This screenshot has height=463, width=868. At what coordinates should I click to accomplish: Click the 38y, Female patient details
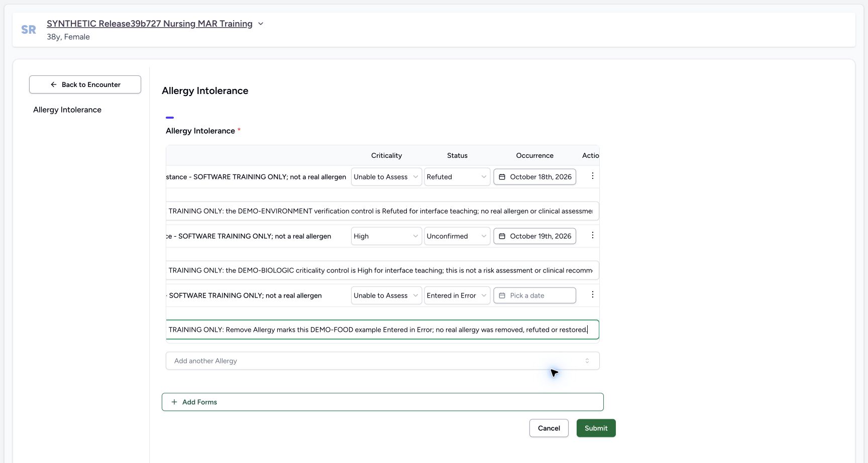(68, 37)
